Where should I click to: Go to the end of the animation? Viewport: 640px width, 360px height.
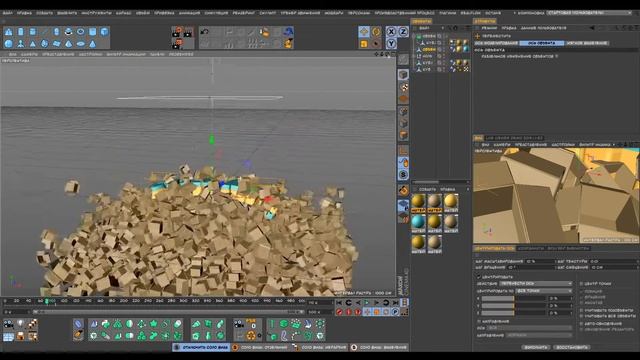pyautogui.click(x=395, y=302)
